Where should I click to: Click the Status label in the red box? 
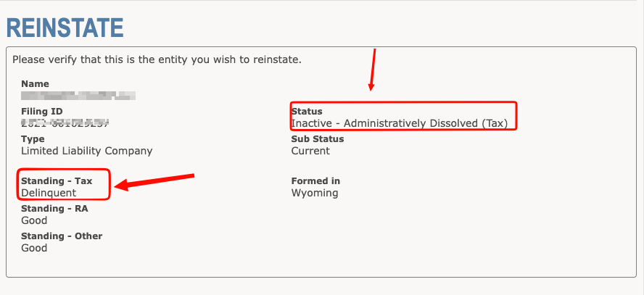(307, 111)
